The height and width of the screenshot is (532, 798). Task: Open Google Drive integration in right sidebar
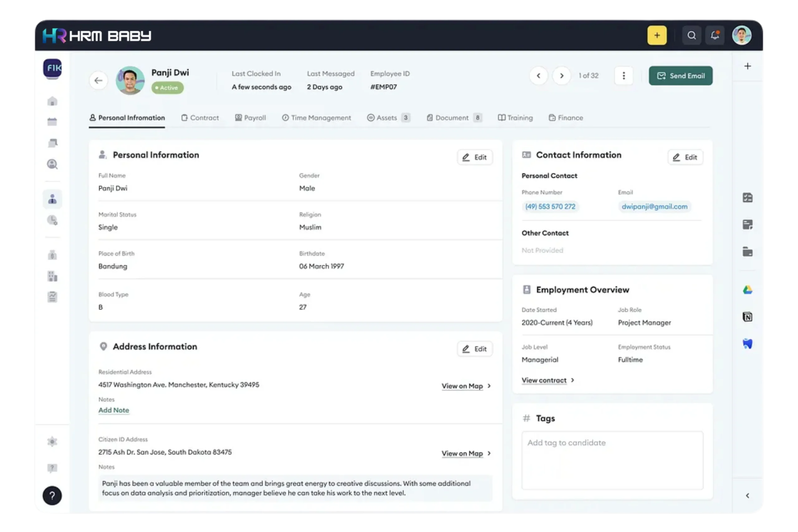click(x=748, y=290)
